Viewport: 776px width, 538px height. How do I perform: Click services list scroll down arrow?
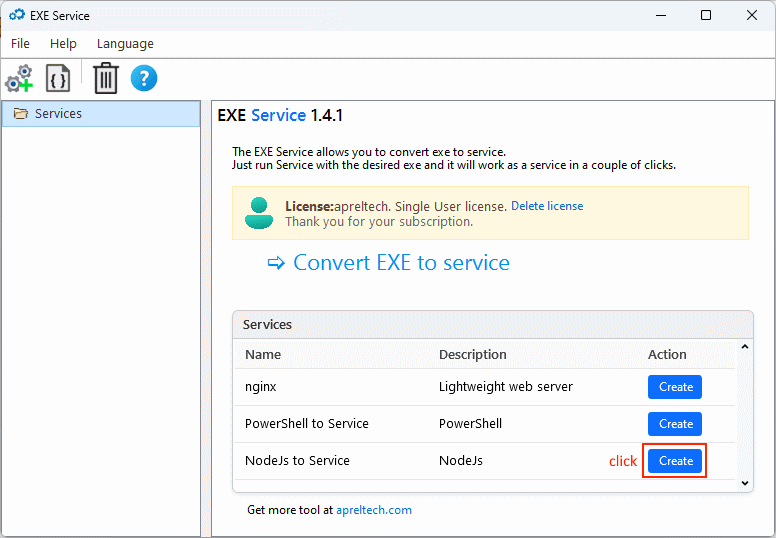(x=745, y=483)
